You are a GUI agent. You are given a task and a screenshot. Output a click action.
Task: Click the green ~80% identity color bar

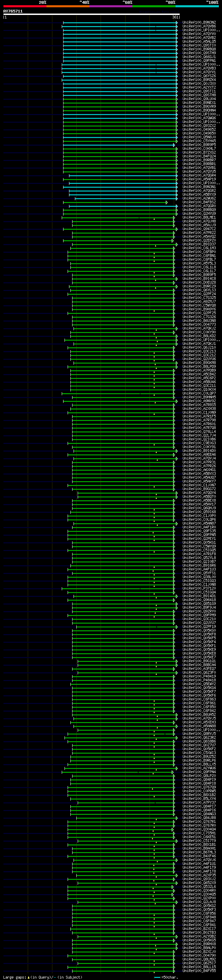coord(154,6)
